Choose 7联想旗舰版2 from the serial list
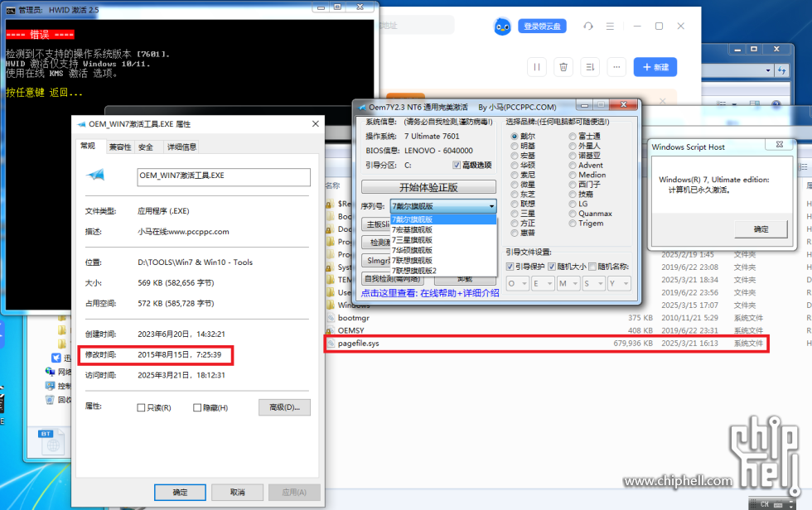The image size is (812, 510). tap(443, 271)
